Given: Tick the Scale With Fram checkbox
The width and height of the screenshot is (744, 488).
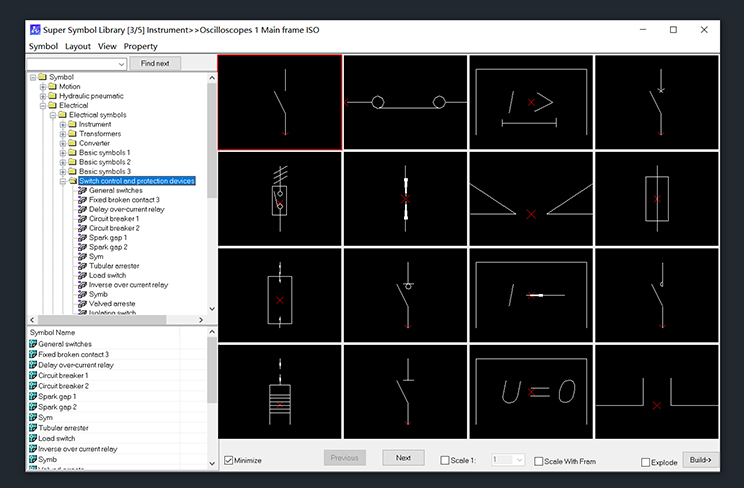Looking at the screenshot, I should coord(538,461).
